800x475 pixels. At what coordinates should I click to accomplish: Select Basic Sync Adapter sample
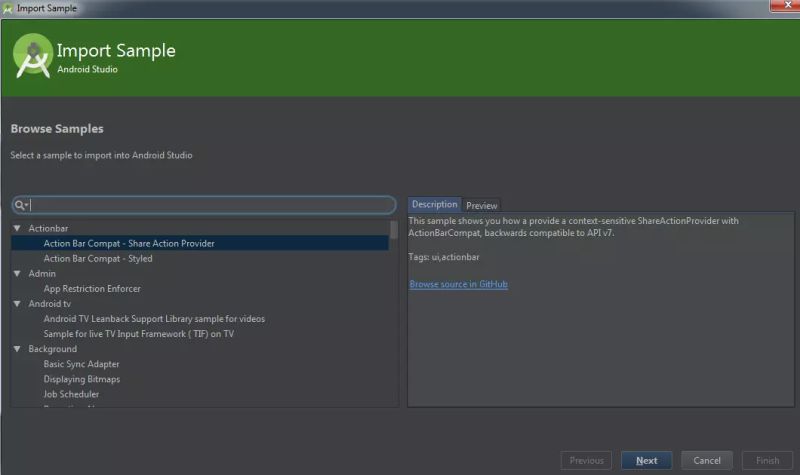[81, 364]
